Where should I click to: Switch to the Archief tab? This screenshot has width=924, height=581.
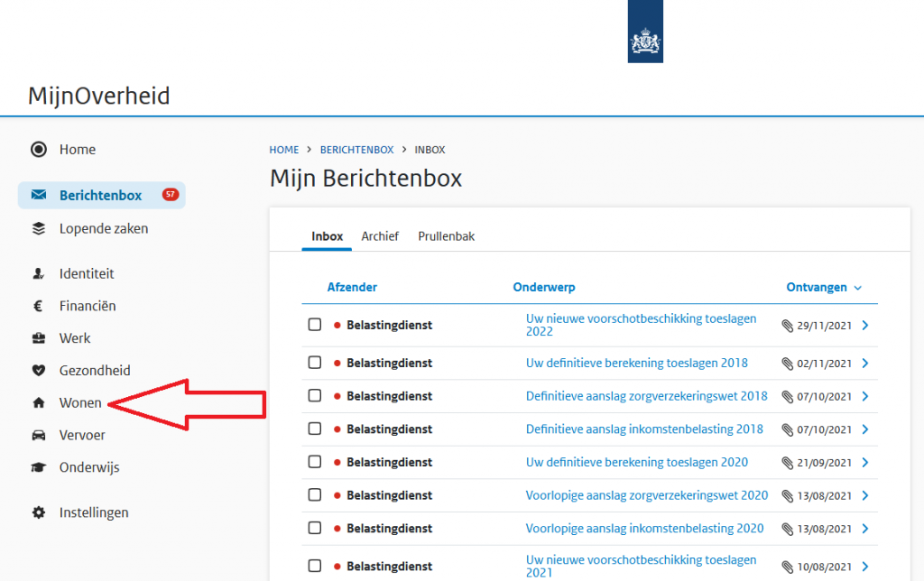click(x=380, y=236)
